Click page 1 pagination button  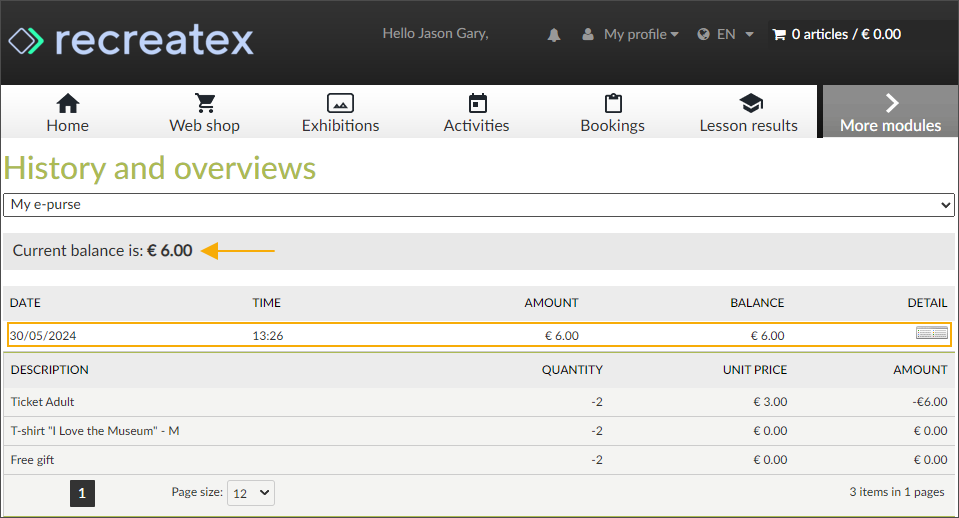coord(82,492)
